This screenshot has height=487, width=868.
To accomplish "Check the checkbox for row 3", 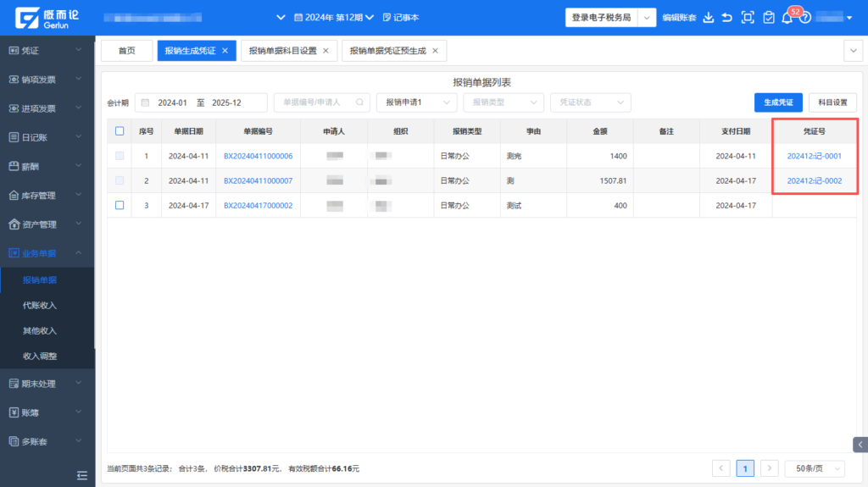I will 120,205.
